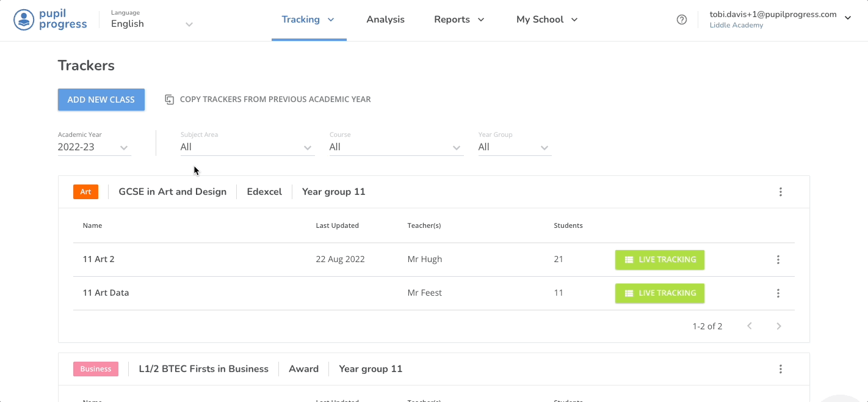Open the Course filter dropdown
The width and height of the screenshot is (868, 402).
click(456, 147)
